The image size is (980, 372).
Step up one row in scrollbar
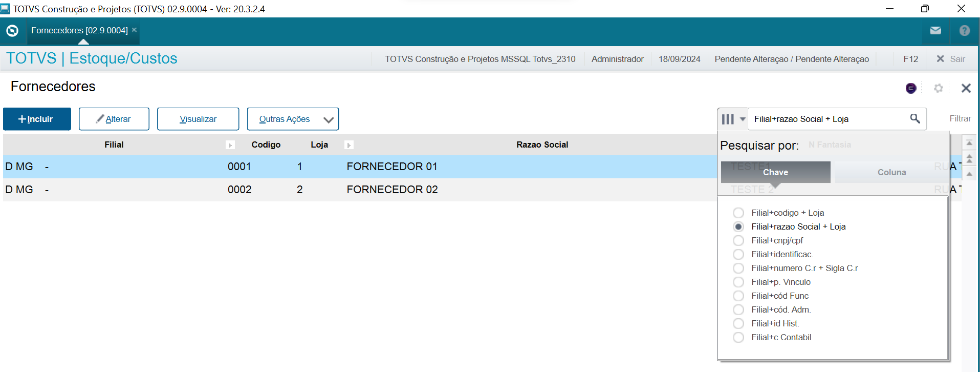(x=969, y=174)
